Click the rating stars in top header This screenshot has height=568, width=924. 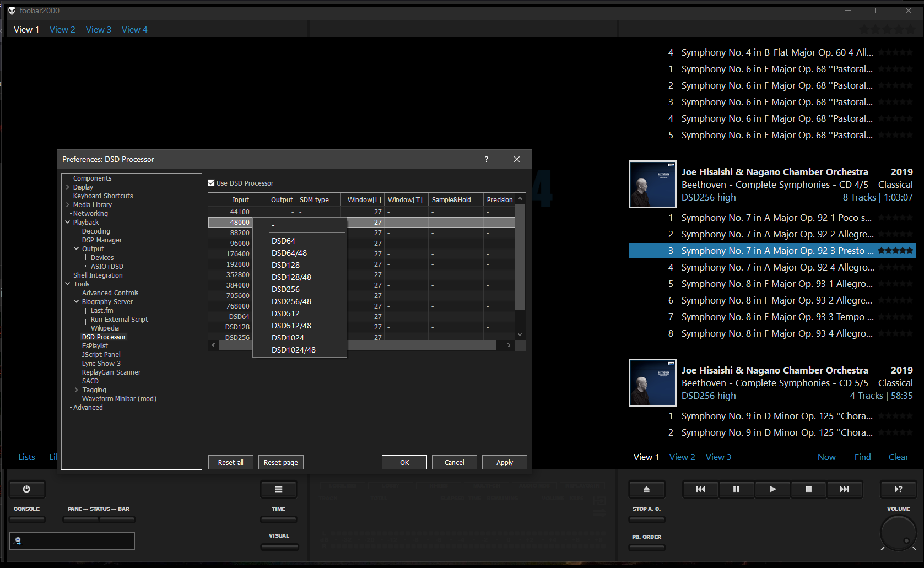(x=887, y=30)
